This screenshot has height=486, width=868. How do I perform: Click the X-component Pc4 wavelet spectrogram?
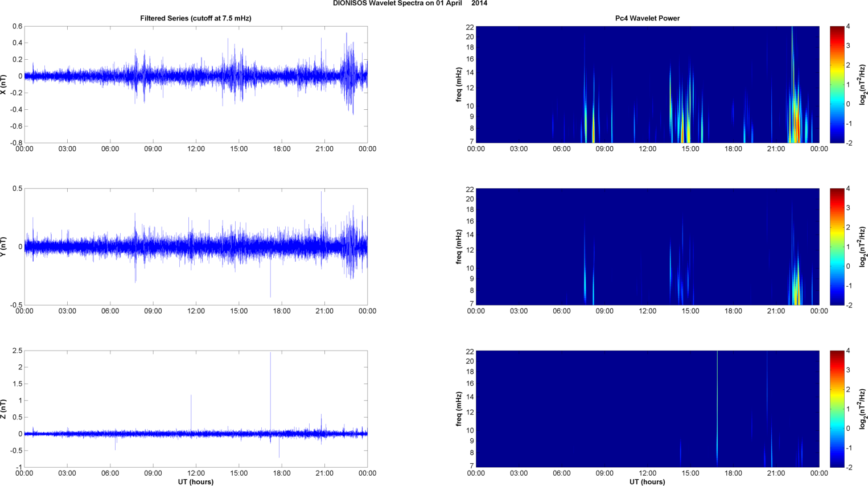(647, 84)
